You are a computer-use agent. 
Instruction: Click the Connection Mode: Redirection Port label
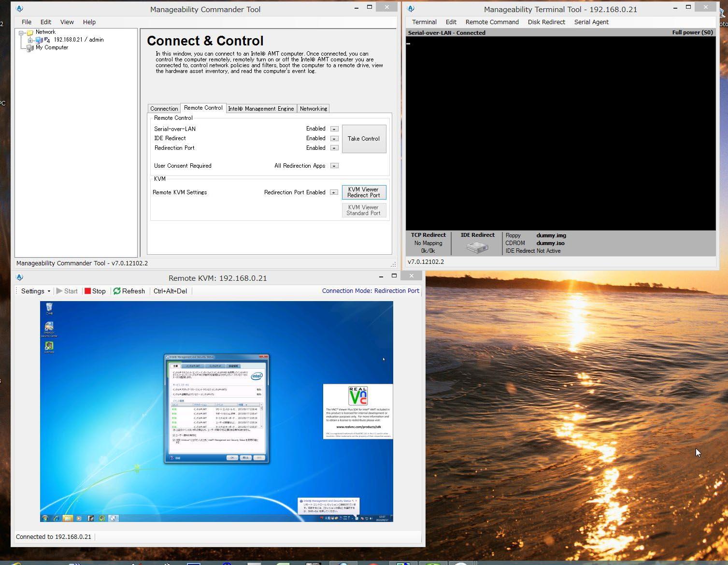pos(371,291)
